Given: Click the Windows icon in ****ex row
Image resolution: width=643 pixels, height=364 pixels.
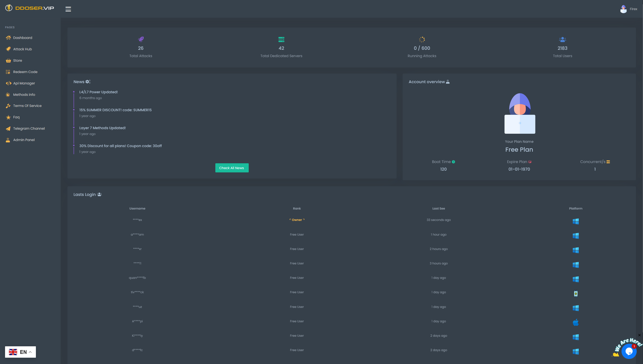Looking at the screenshot, I should [576, 221].
